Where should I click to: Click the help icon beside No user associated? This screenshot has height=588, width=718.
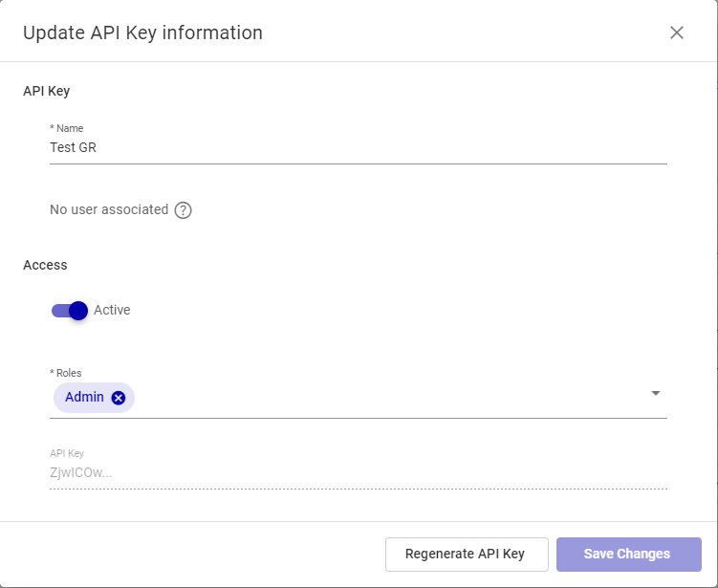[184, 210]
